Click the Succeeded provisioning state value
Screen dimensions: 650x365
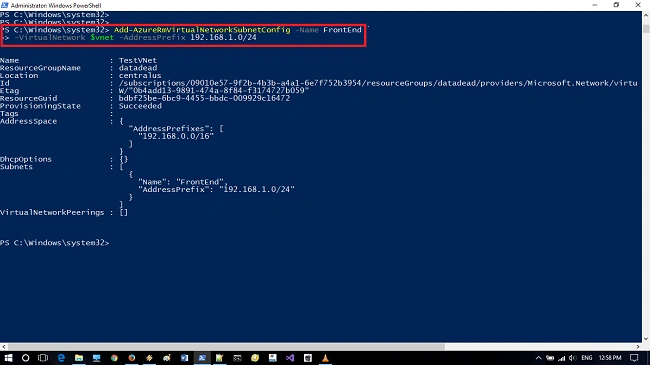(140, 106)
